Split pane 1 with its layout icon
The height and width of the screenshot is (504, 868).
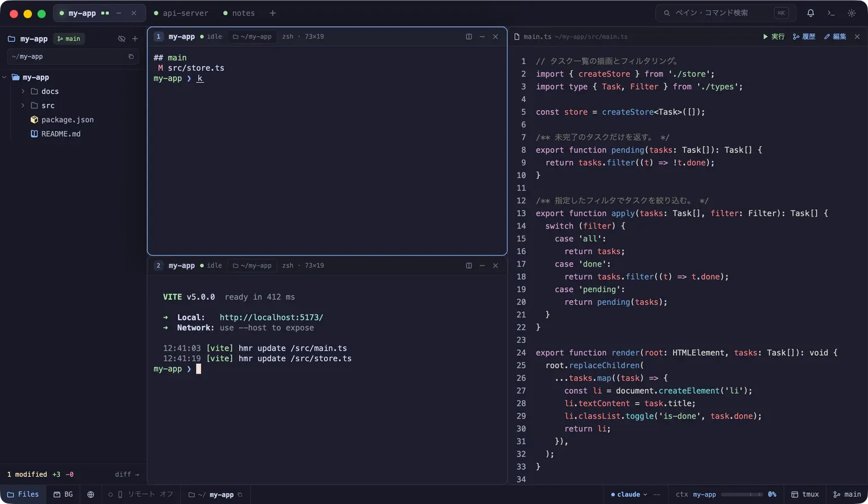(468, 37)
